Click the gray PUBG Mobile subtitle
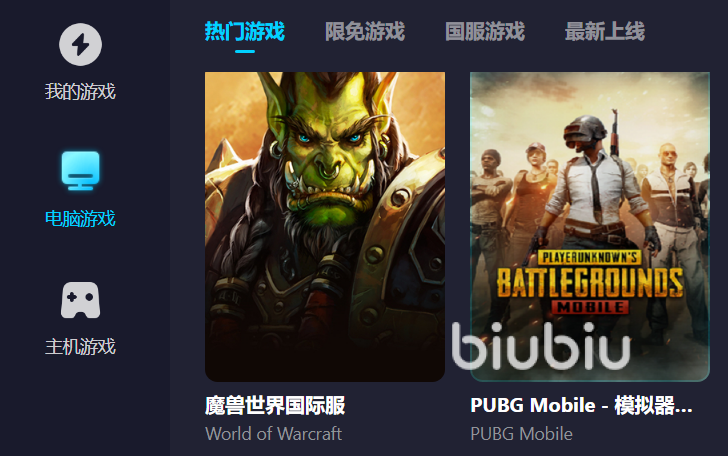The width and height of the screenshot is (728, 456). (521, 434)
